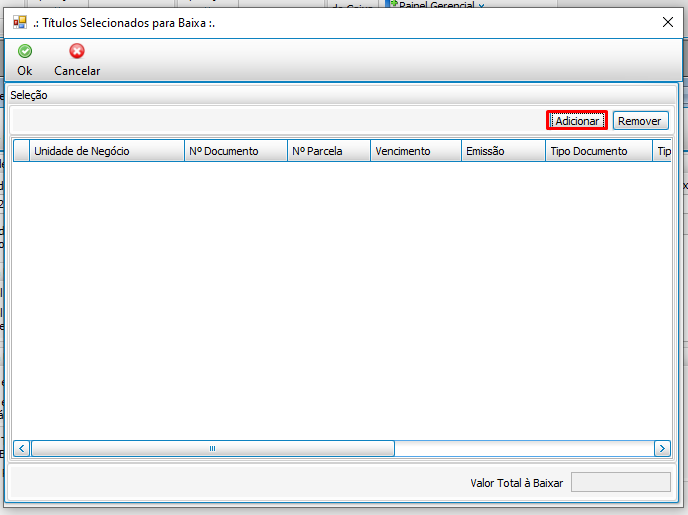Image resolution: width=688 pixels, height=515 pixels.
Task: Click the Adicionar button
Action: 577,120
